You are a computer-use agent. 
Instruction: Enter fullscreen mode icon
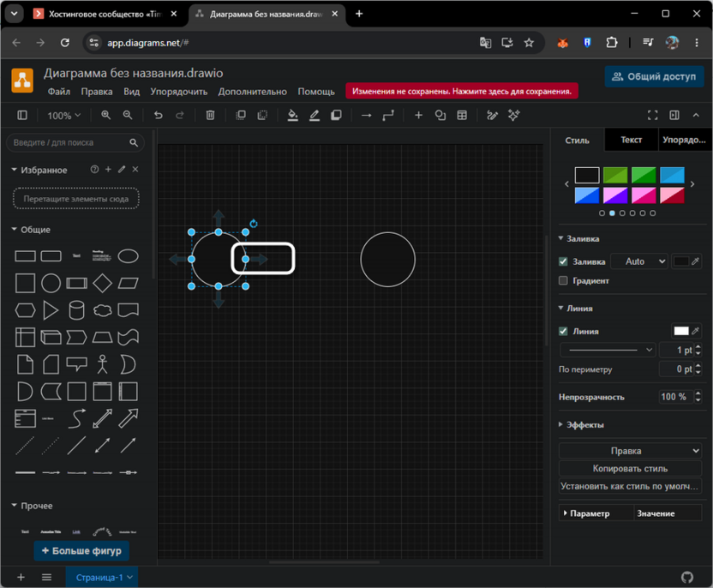[652, 115]
